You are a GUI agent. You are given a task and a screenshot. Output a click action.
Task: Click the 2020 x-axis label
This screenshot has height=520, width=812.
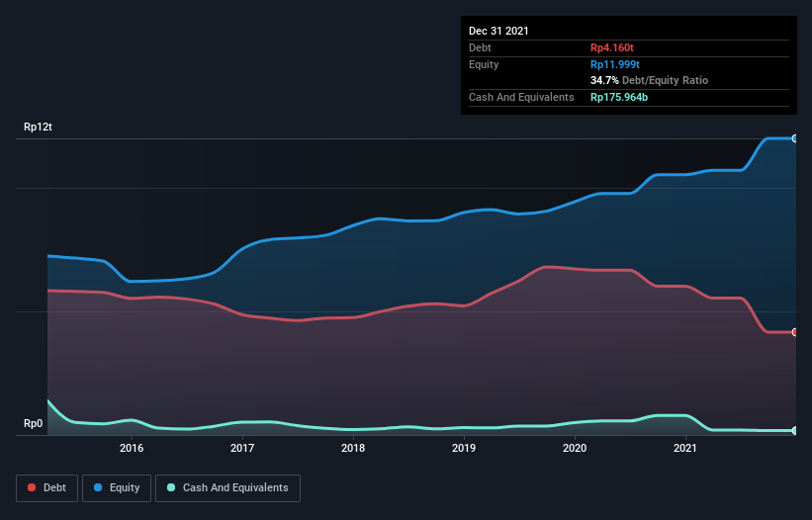tap(575, 448)
